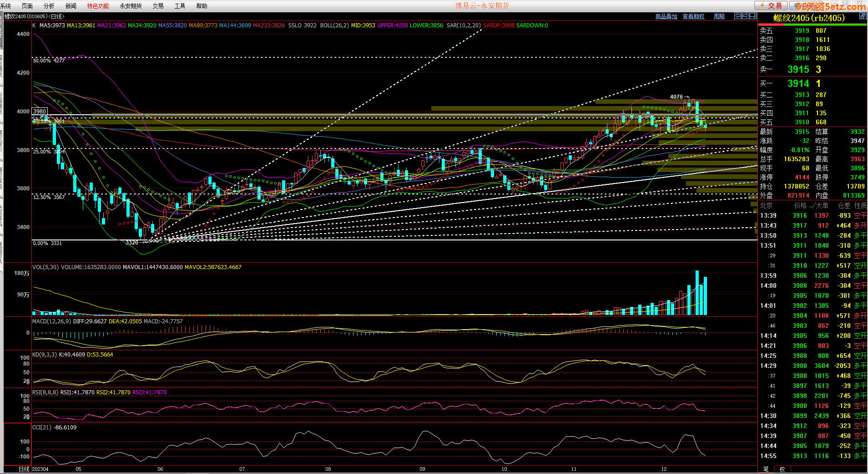This screenshot has width=868, height=474.
Task: Open the 工具 menu
Action: click(x=180, y=6)
